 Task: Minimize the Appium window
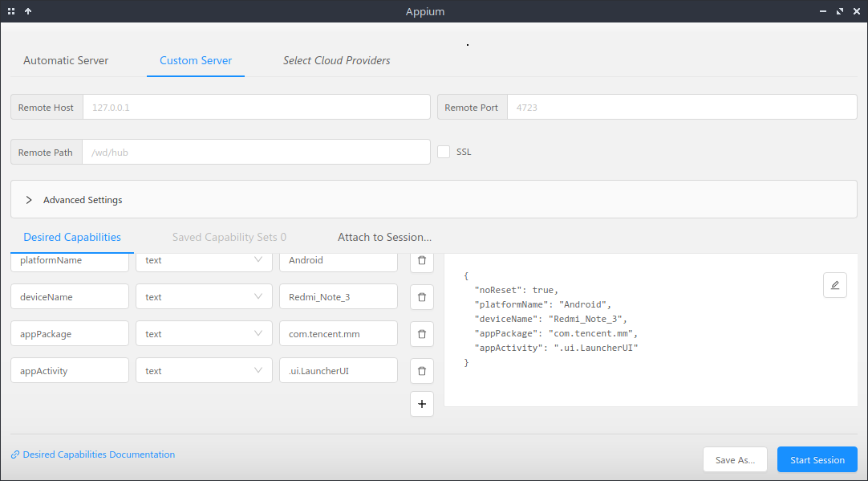(824, 11)
